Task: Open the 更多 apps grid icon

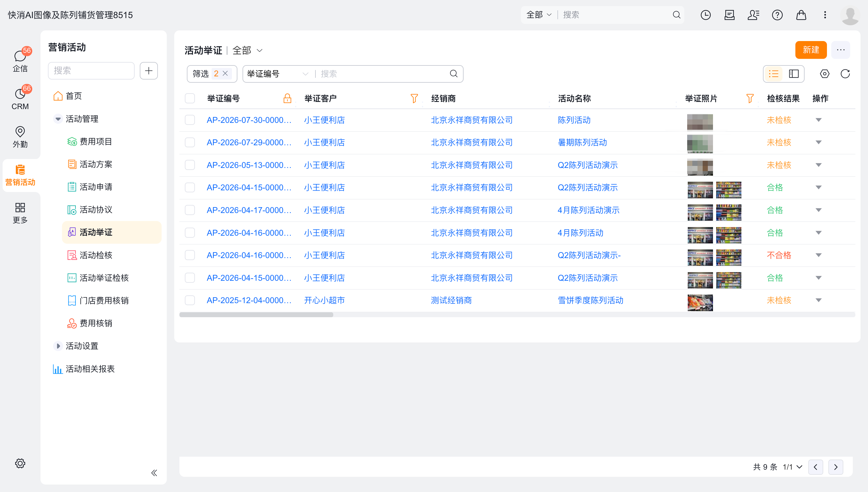Action: 20,208
